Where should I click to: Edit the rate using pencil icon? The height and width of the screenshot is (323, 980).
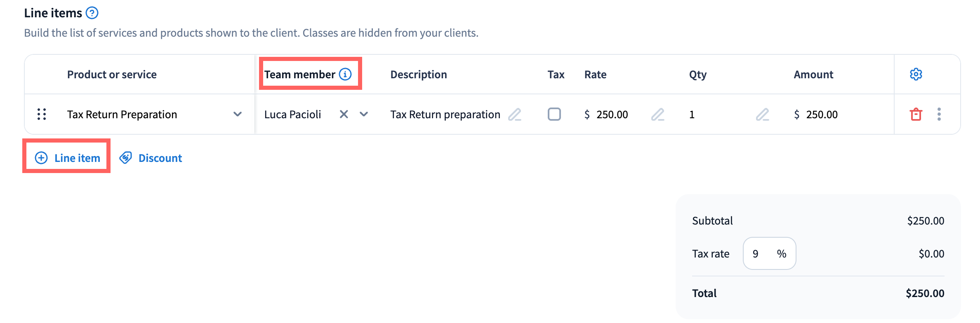(658, 114)
